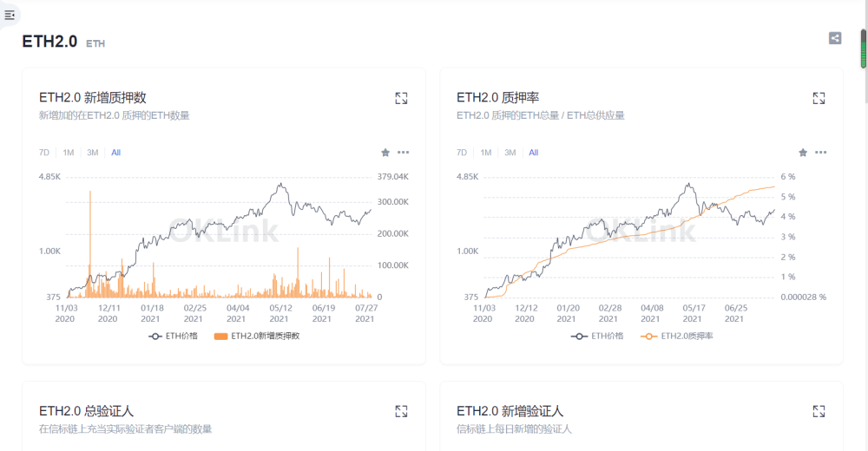Open the sidebar menu icon at top-left
868x451 pixels.
point(10,15)
